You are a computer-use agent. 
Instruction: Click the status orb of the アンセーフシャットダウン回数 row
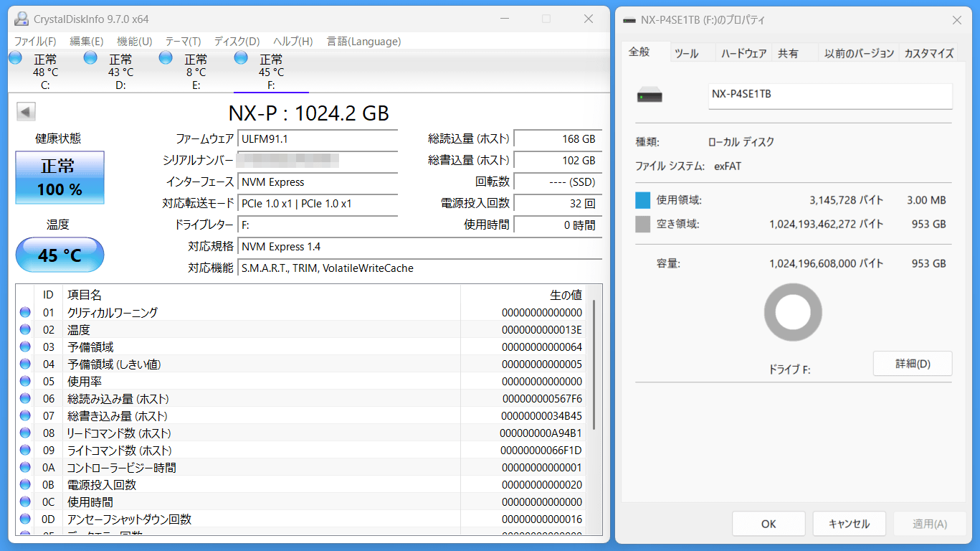click(25, 519)
